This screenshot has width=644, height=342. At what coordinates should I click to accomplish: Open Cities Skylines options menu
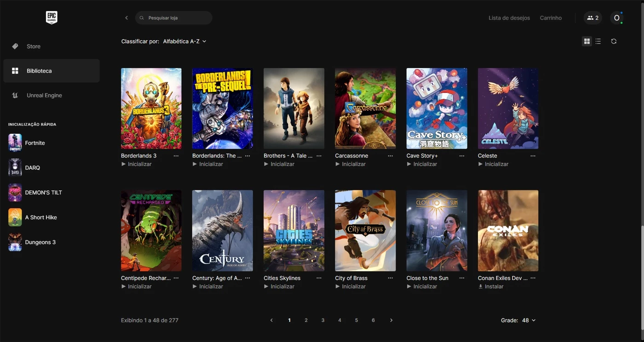319,278
